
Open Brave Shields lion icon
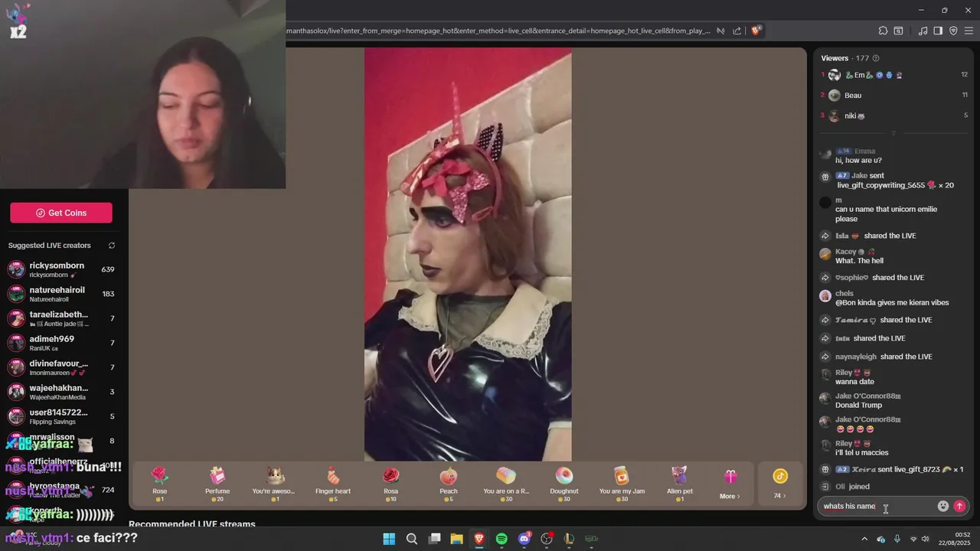tap(756, 31)
